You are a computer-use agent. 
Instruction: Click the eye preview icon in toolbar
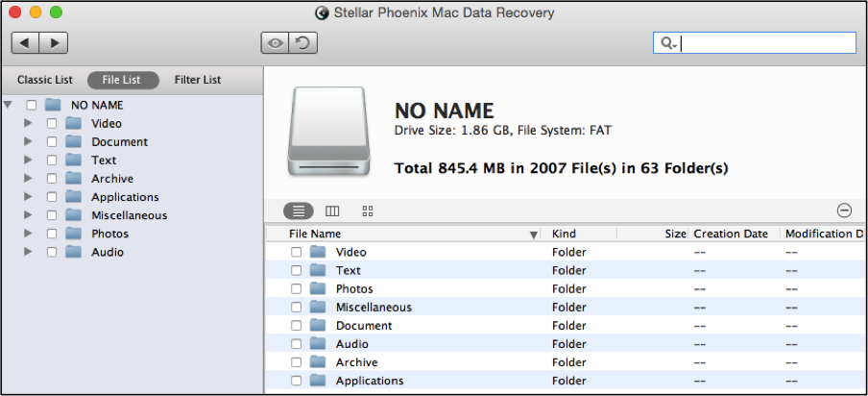[276, 42]
